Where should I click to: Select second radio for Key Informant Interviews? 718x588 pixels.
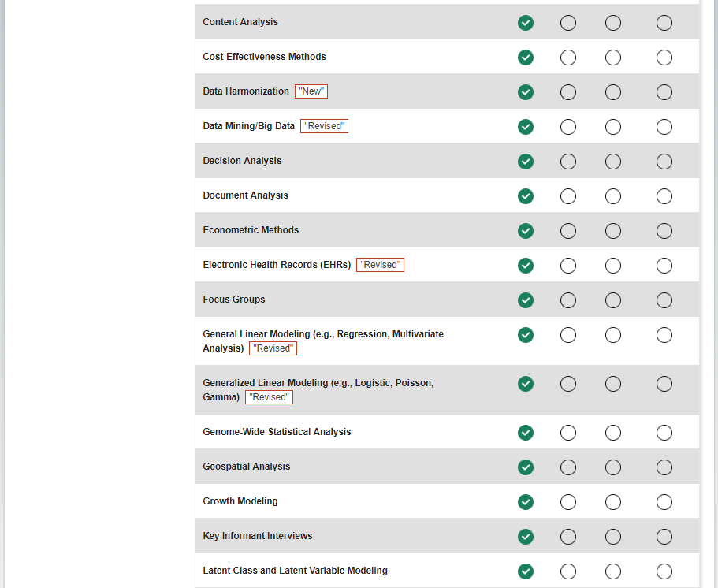coord(568,537)
